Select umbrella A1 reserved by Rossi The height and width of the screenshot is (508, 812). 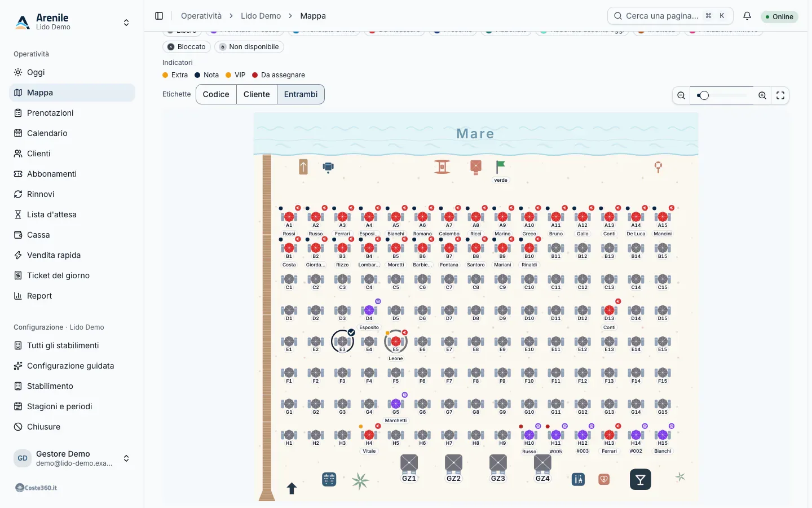click(x=289, y=217)
